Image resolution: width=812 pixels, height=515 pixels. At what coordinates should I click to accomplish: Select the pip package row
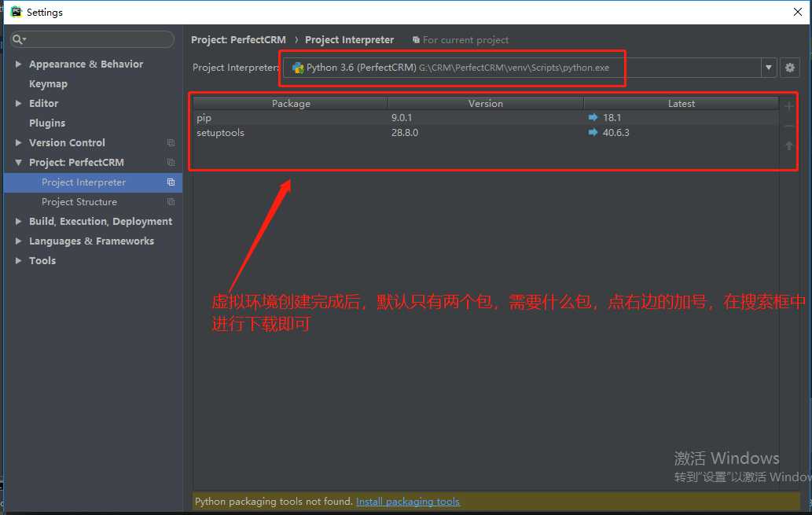tap(486, 118)
